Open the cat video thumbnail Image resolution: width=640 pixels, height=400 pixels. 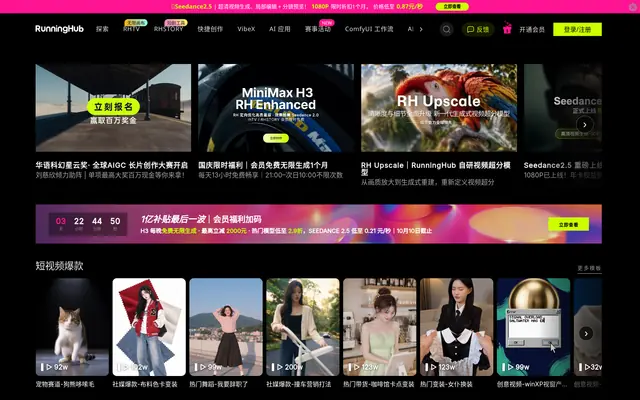(x=72, y=327)
